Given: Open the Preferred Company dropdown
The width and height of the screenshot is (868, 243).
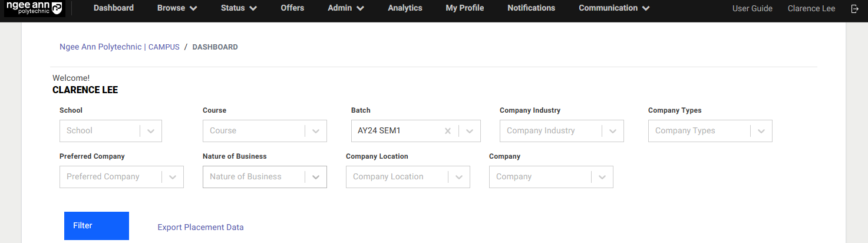Looking at the screenshot, I should (x=173, y=177).
